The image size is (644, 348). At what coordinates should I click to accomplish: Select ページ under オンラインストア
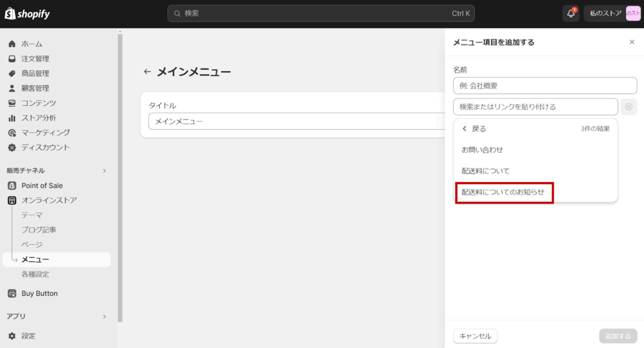(32, 244)
